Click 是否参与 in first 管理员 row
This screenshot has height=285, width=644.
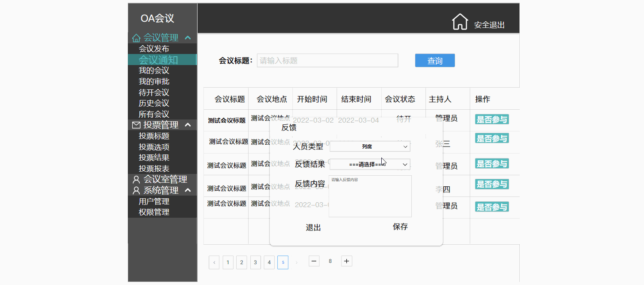492,119
